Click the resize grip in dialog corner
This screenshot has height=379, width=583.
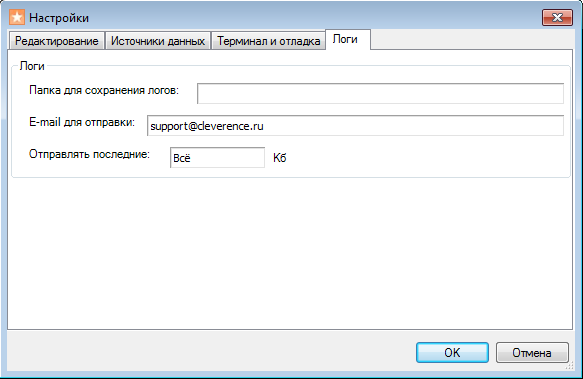(x=569, y=366)
